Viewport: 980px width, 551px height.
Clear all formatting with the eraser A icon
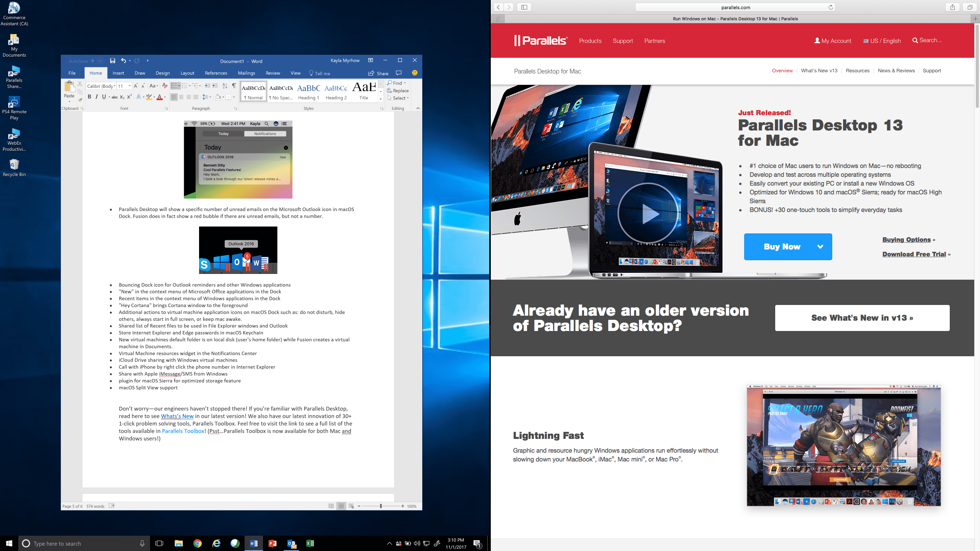[165, 86]
